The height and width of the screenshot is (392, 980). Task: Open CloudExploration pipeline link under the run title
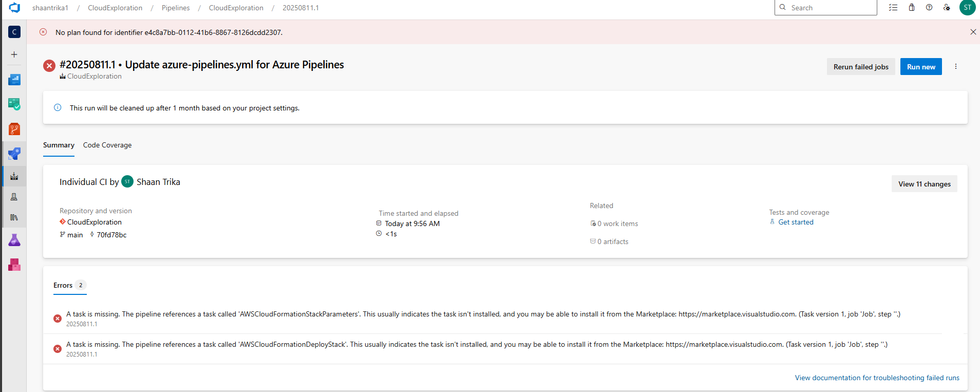(90, 76)
